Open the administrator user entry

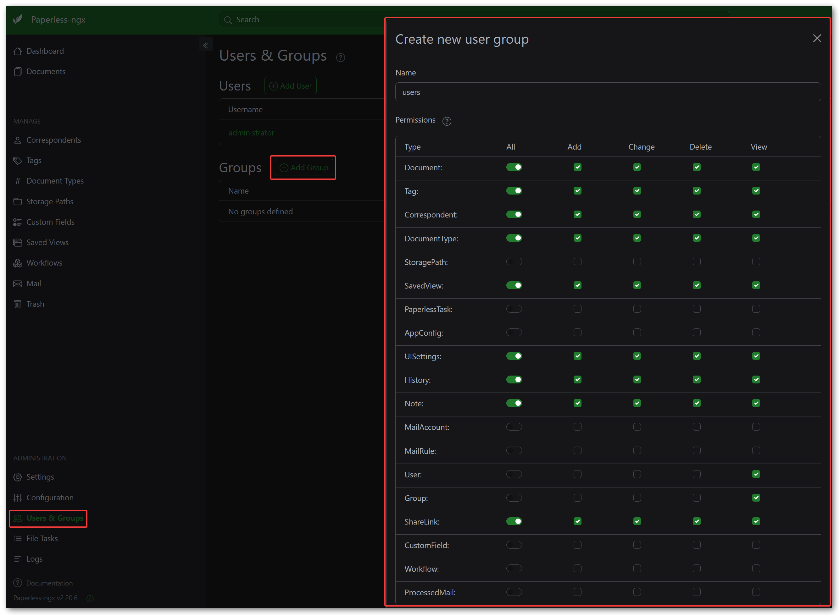(251, 132)
